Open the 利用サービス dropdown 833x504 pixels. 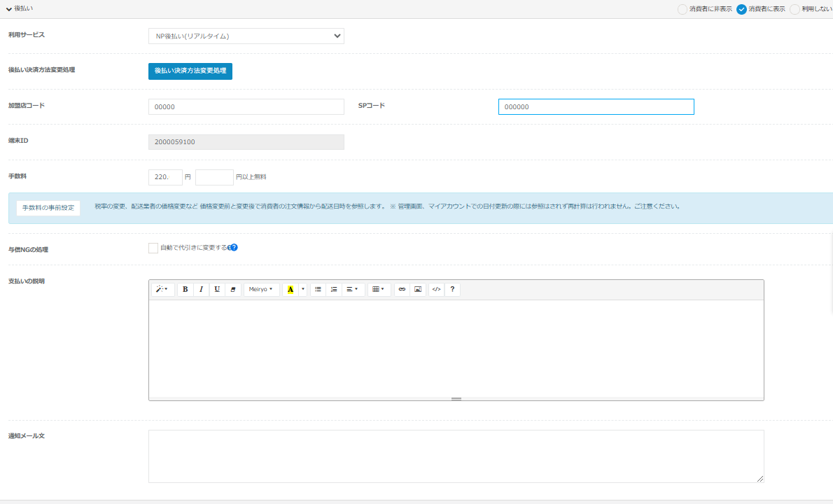coord(246,36)
